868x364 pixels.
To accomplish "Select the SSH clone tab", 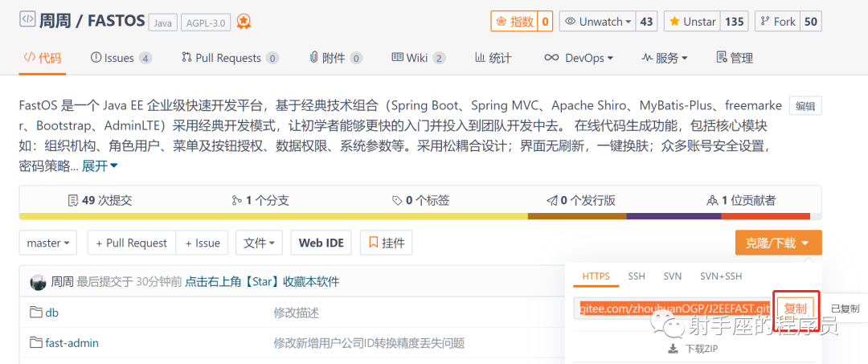I will (x=637, y=276).
